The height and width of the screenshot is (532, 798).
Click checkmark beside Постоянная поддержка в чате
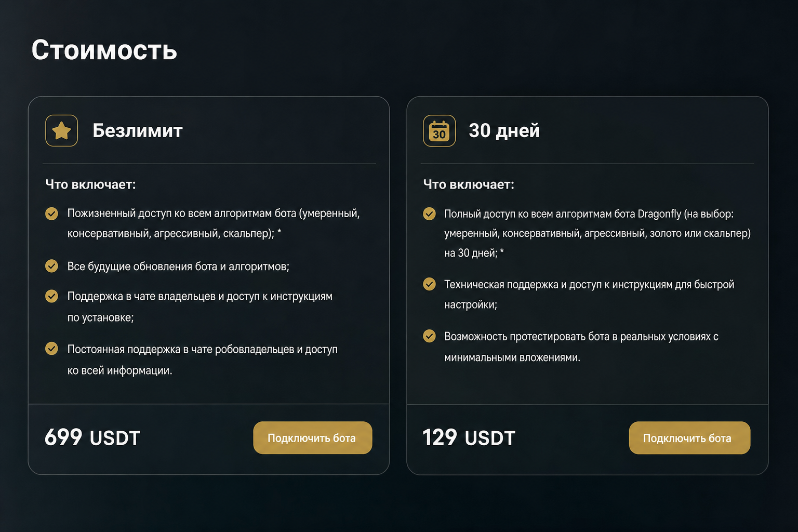pyautogui.click(x=51, y=348)
